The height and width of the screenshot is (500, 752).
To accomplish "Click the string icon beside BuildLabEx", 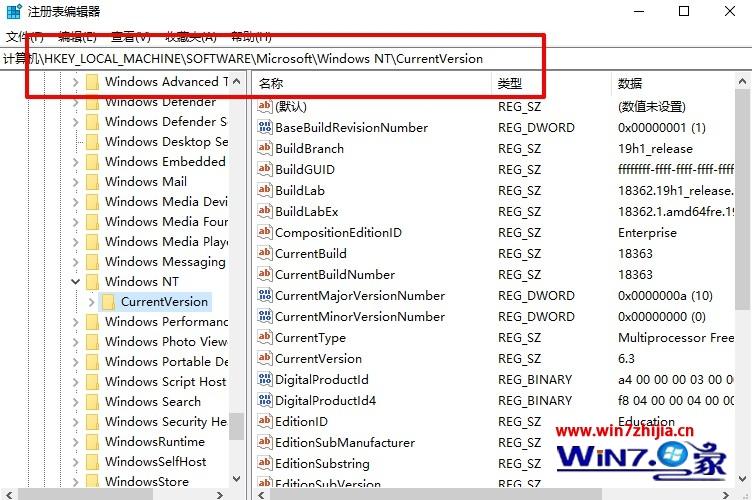I will pos(265,211).
